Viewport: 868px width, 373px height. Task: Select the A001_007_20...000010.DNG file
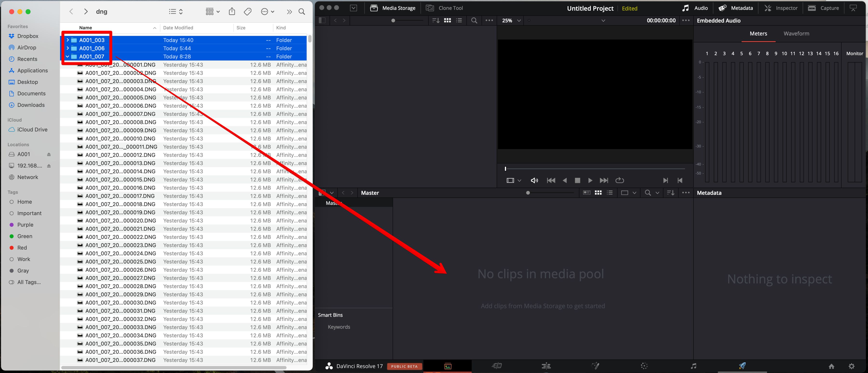click(120, 139)
